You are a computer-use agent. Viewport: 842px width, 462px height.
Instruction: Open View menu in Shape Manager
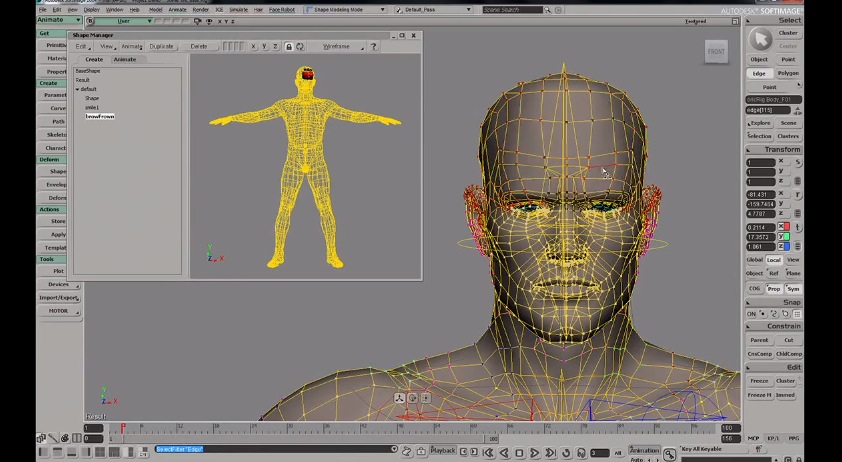coord(107,47)
